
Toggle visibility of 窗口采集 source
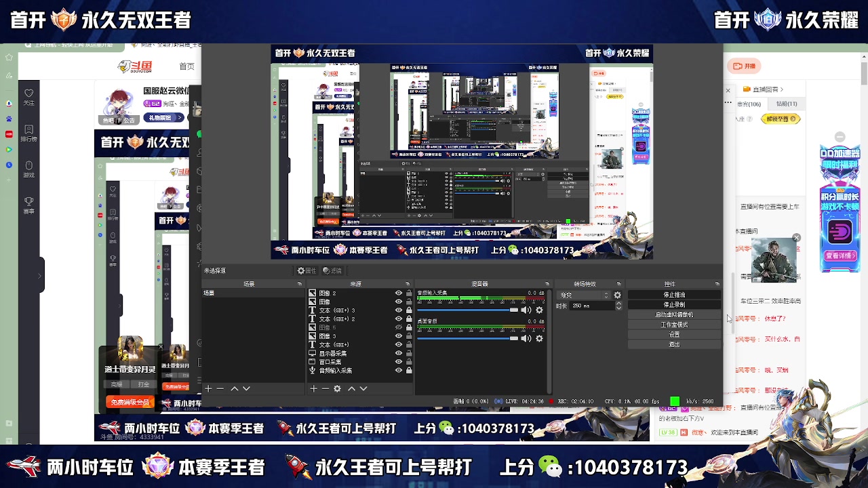399,362
